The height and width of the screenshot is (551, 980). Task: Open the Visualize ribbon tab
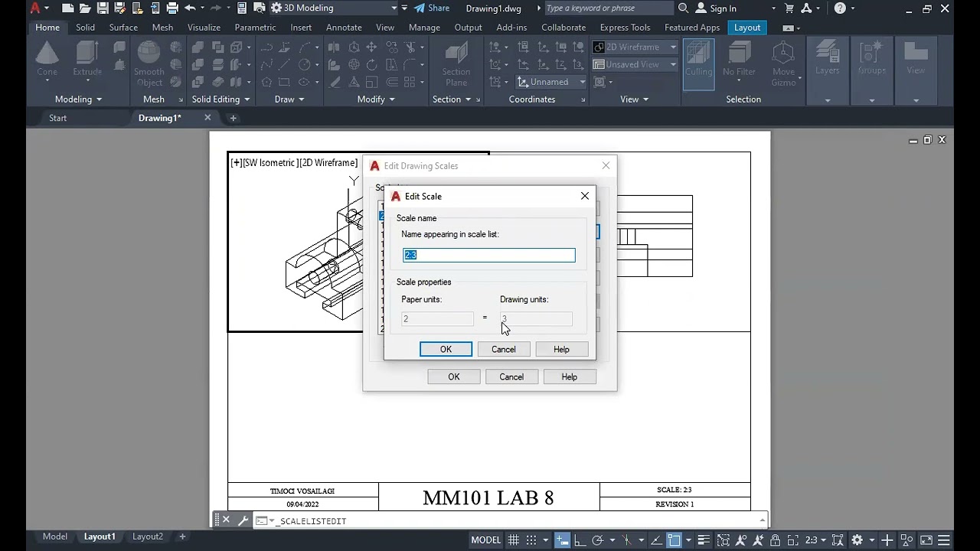[204, 28]
